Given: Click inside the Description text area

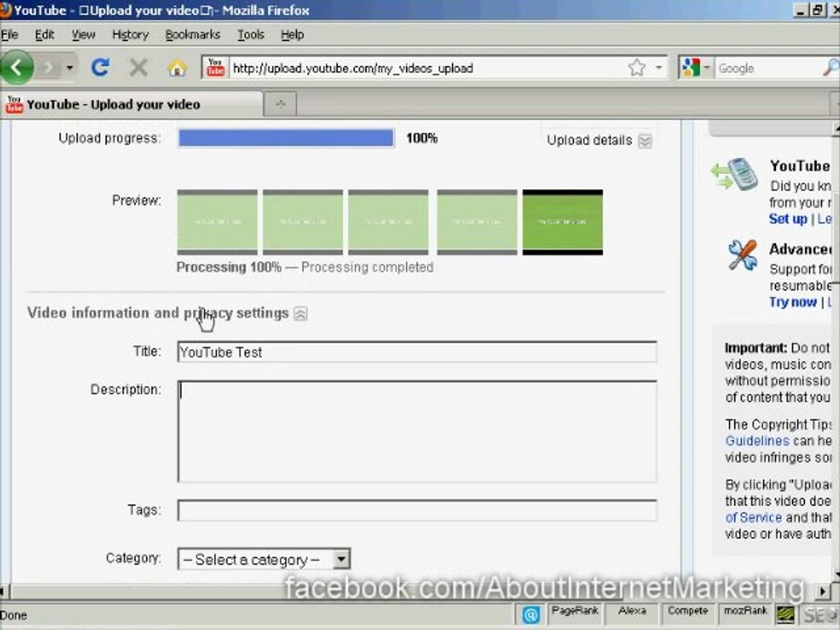Looking at the screenshot, I should coord(416,431).
